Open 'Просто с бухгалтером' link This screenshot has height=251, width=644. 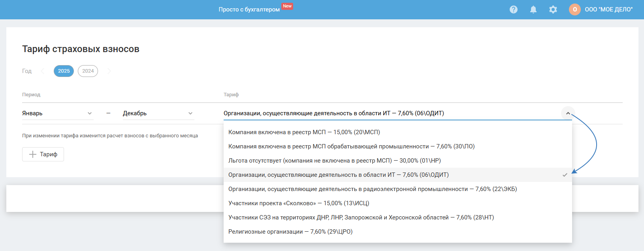249,9
